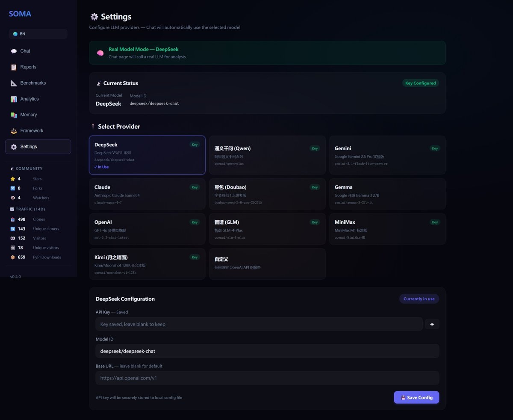Select the DeepSeek provider card
Screen dimensions: 513x420
tap(147, 155)
